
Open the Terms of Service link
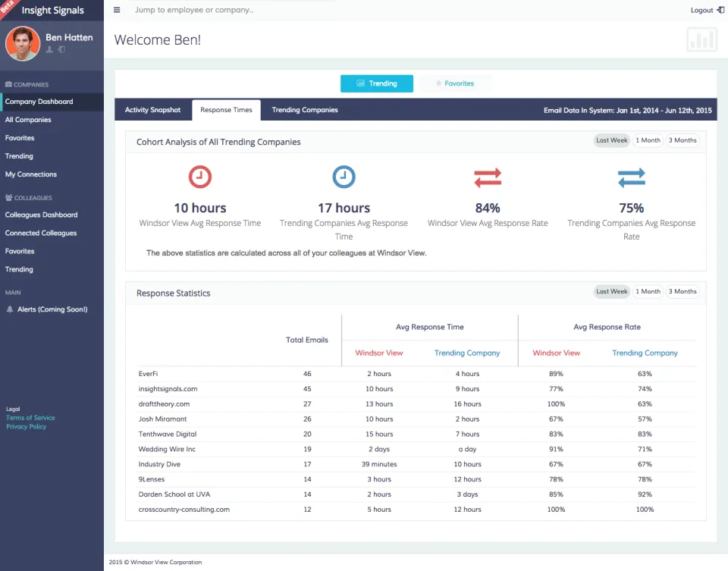click(x=30, y=418)
